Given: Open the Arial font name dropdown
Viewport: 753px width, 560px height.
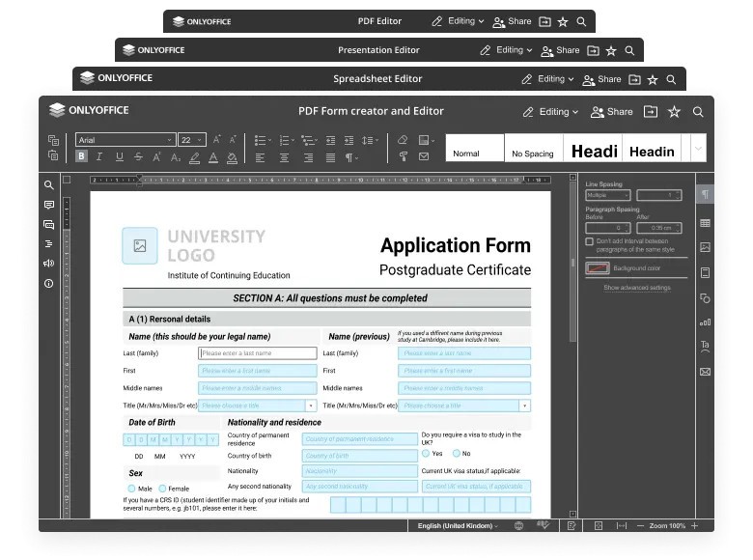Looking at the screenshot, I should tap(125, 140).
